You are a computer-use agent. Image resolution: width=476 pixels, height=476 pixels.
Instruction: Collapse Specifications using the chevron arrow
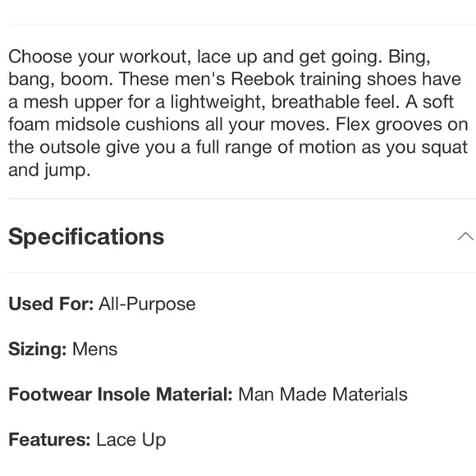[x=465, y=236]
